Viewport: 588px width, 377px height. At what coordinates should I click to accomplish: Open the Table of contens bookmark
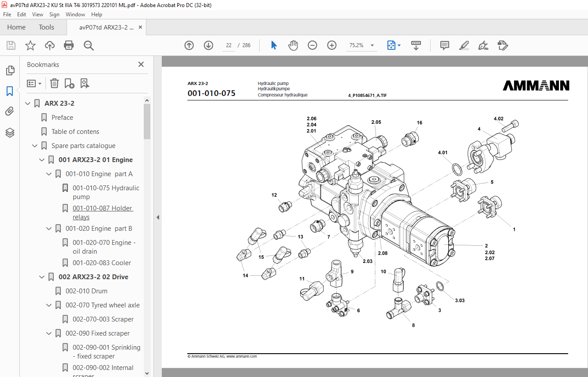tap(75, 132)
